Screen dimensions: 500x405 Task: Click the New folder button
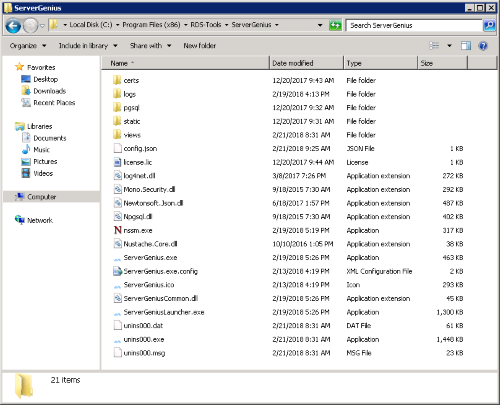(x=199, y=46)
